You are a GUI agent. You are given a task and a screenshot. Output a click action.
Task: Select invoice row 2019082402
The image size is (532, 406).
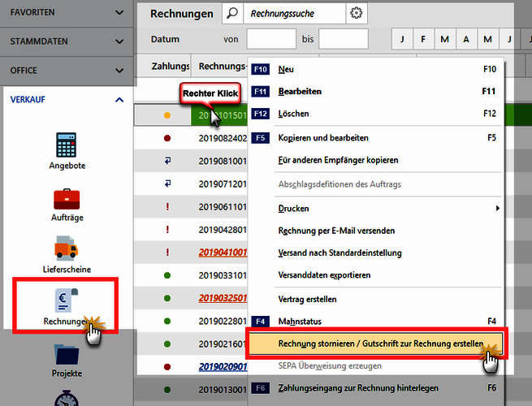[x=191, y=138]
